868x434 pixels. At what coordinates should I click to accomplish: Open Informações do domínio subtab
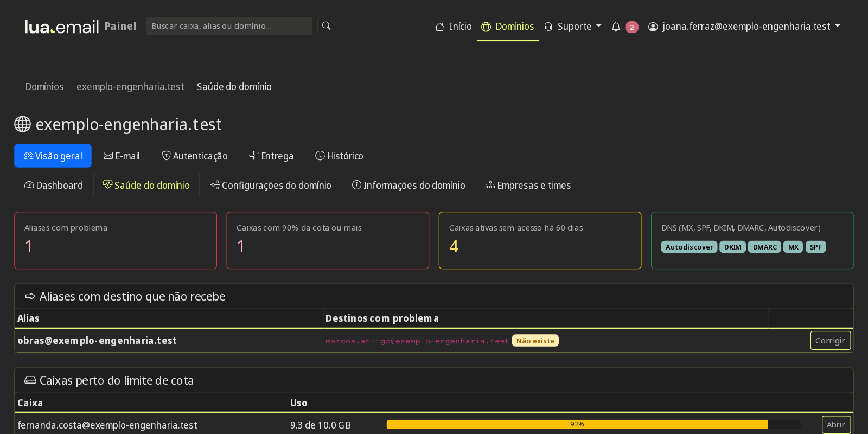coord(409,185)
